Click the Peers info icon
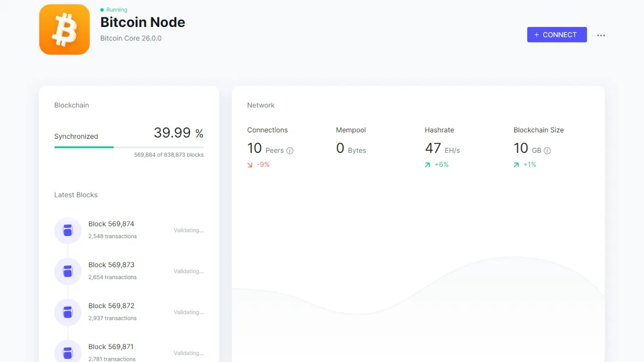The width and height of the screenshot is (644, 362). click(290, 150)
